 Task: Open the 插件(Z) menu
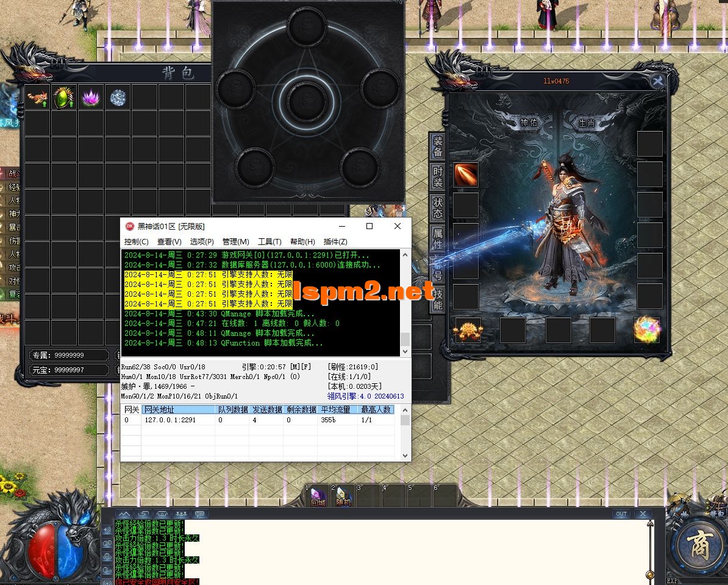pyautogui.click(x=335, y=242)
